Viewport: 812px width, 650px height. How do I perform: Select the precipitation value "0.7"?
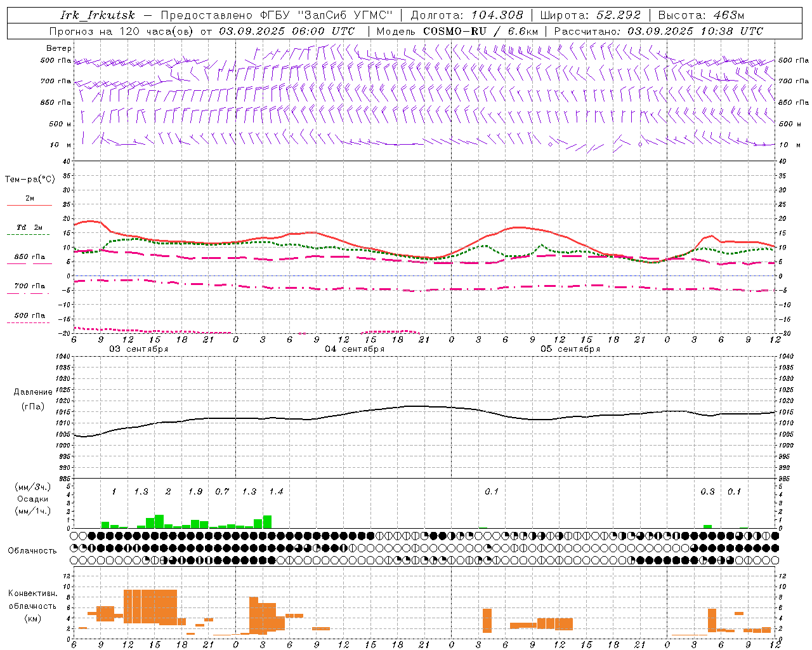[222, 492]
